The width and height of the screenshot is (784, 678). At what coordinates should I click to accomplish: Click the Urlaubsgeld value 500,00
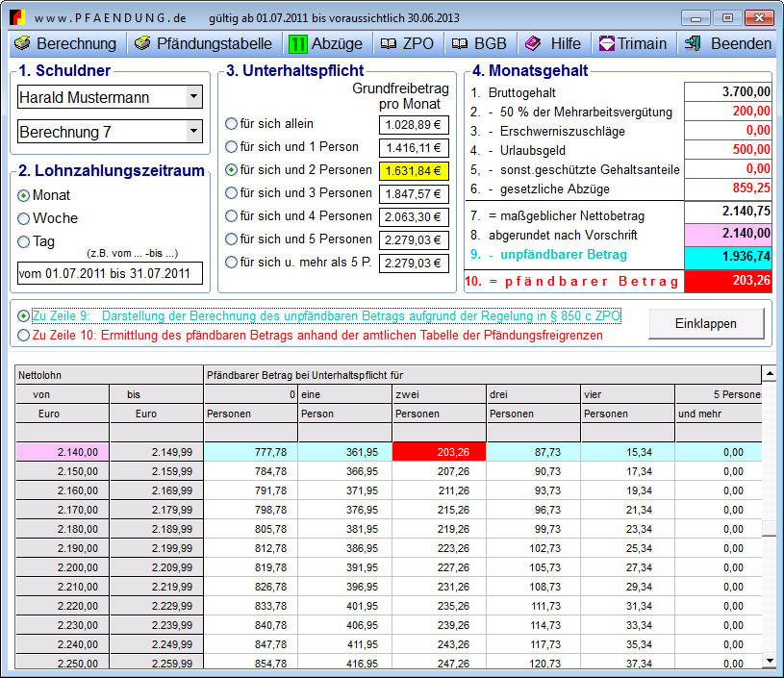[727, 149]
